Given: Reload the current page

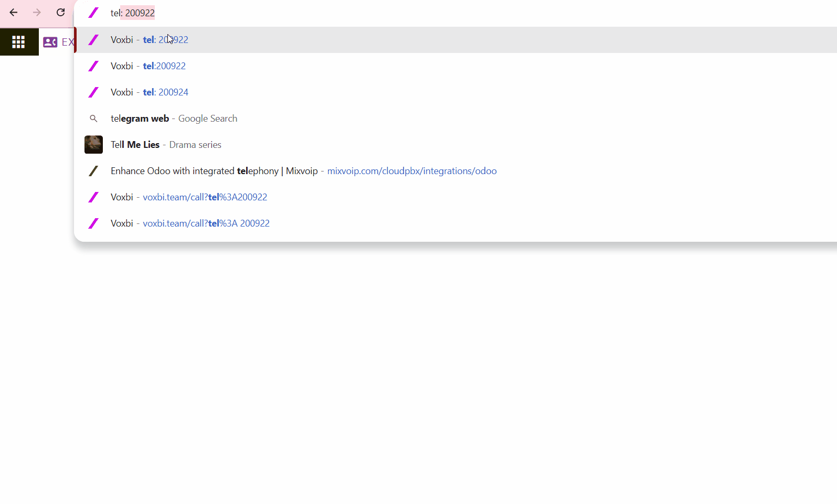Looking at the screenshot, I should 61,13.
